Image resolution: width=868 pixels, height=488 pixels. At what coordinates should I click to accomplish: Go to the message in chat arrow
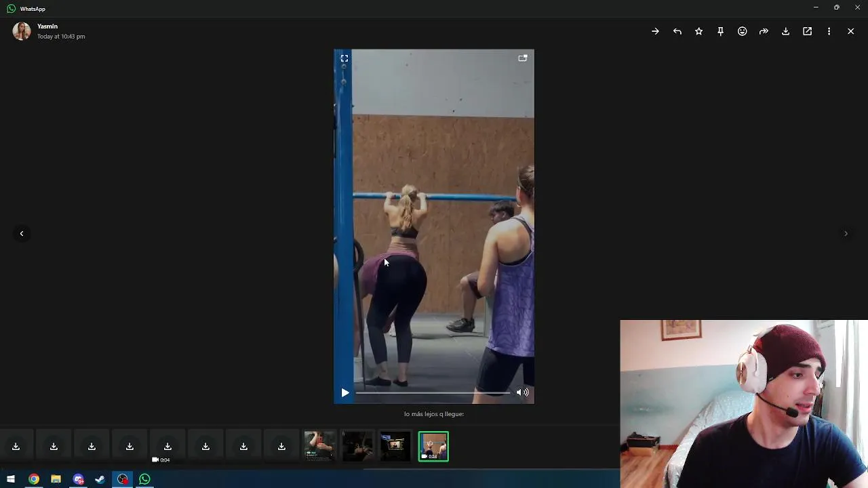pyautogui.click(x=655, y=31)
